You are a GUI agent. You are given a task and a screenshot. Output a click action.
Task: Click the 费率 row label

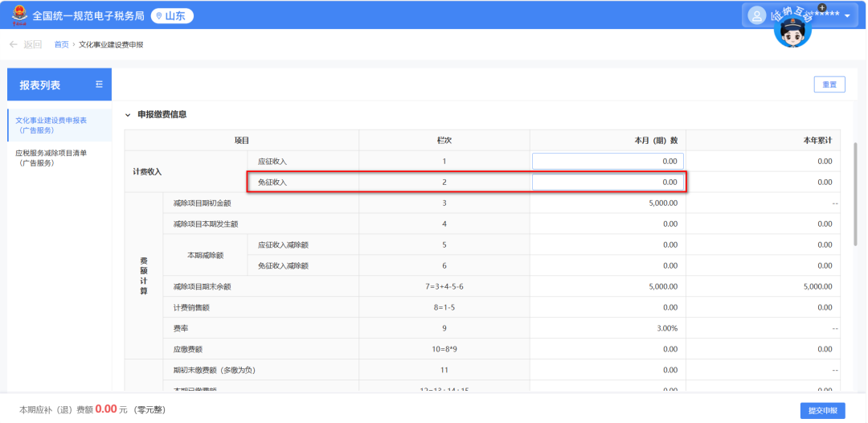pos(180,329)
